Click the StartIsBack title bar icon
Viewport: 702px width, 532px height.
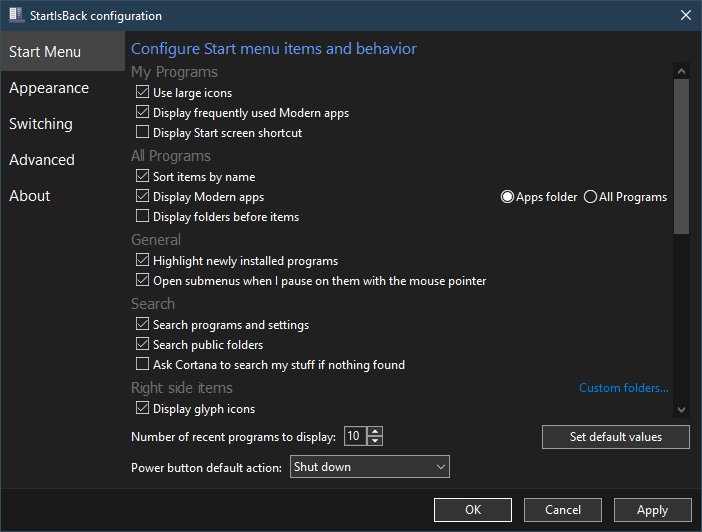point(16,15)
